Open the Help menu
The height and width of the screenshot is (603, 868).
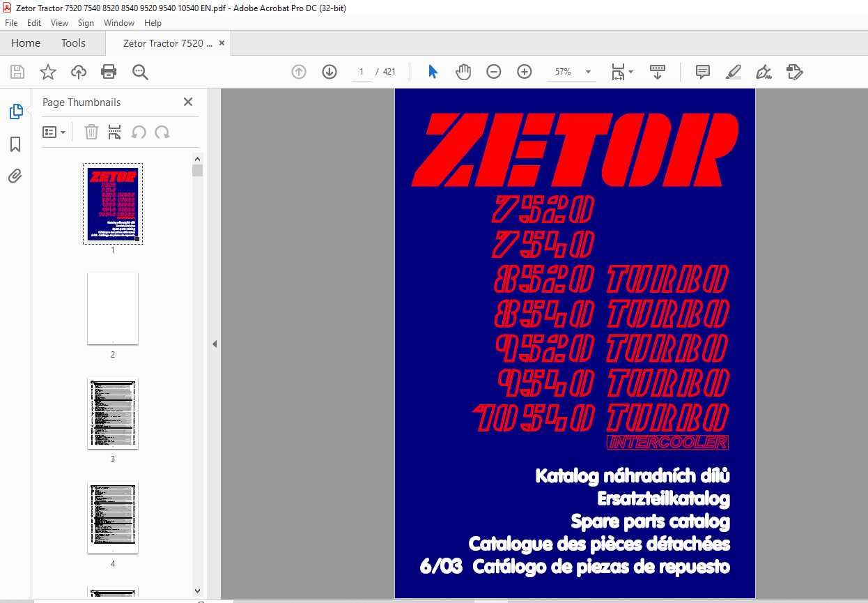coord(153,23)
